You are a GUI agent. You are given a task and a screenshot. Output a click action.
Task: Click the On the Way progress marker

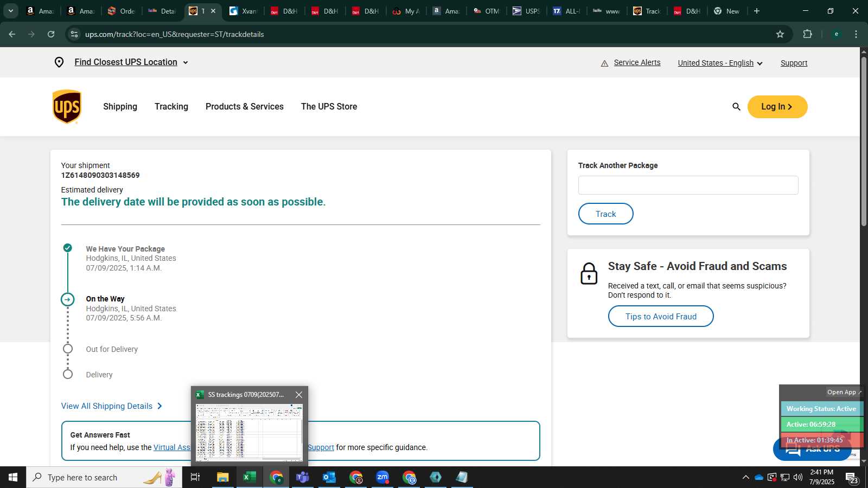[67, 299]
